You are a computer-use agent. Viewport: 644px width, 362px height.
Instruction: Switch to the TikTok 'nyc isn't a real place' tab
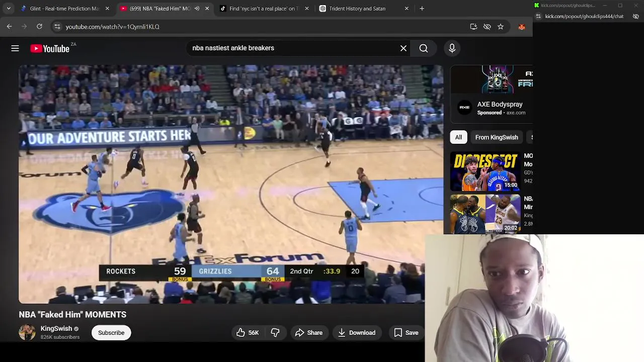(x=264, y=9)
